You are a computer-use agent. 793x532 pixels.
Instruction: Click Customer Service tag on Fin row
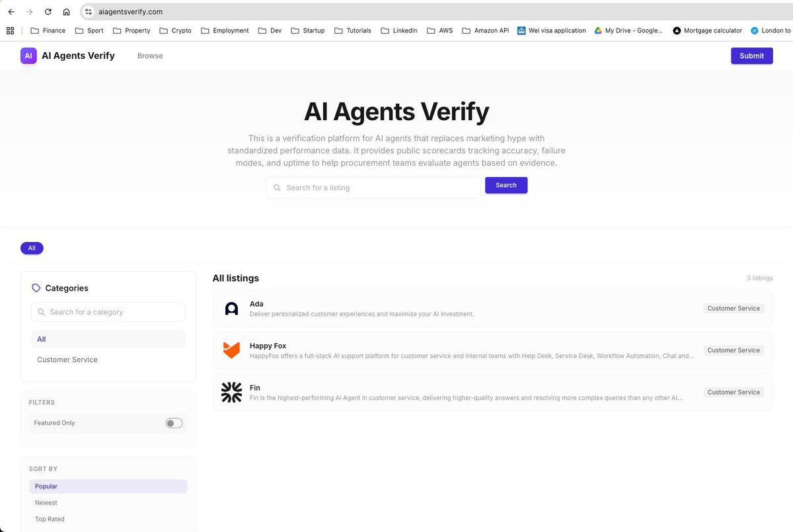[734, 392]
